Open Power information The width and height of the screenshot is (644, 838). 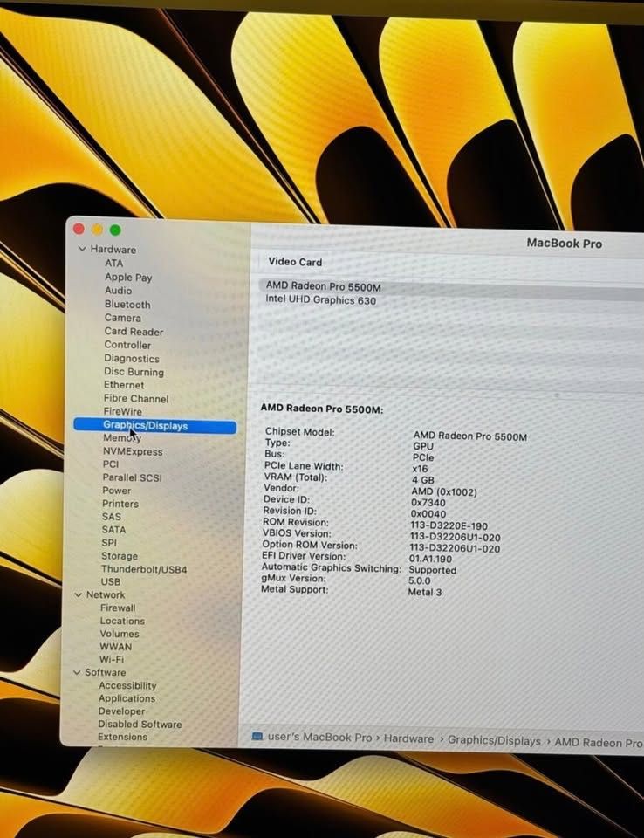pos(117,490)
